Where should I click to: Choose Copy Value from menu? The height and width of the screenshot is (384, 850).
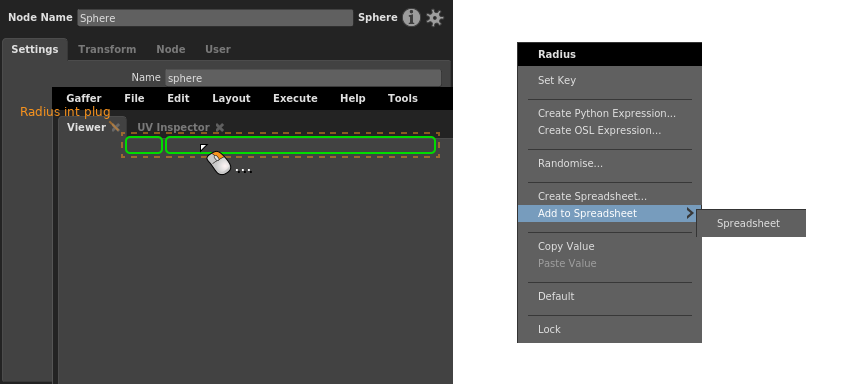609,246
